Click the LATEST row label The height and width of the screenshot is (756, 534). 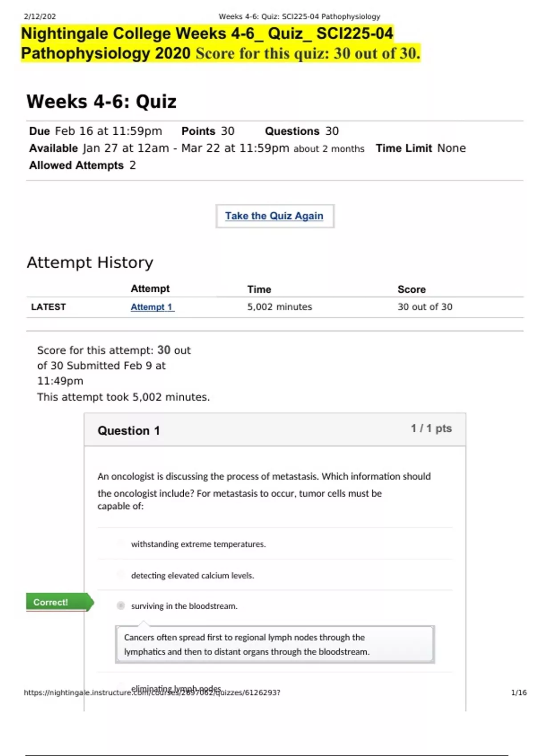[x=48, y=307]
